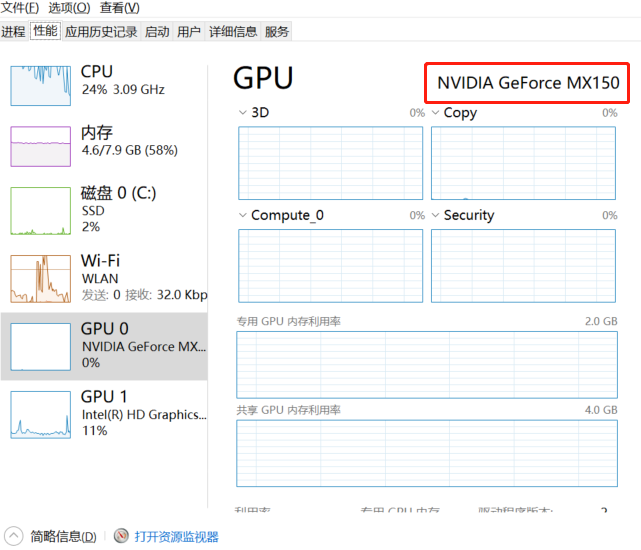Click the 打开资源监视器 link
This screenshot has height=550, width=641.
pyautogui.click(x=177, y=537)
